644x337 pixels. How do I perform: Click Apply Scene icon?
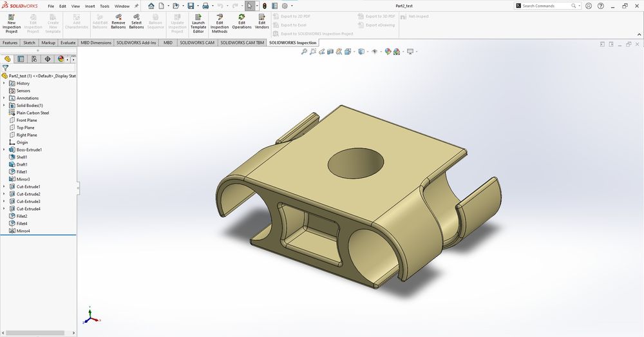pyautogui.click(x=397, y=52)
